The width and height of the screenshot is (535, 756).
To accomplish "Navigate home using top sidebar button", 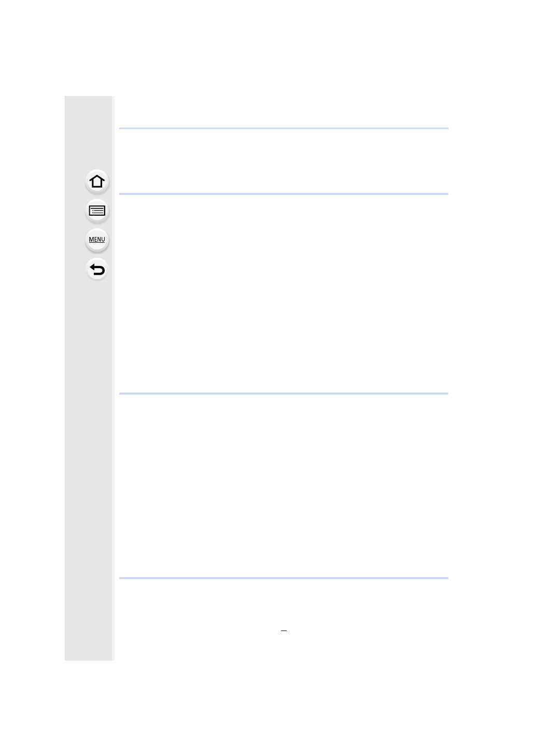I will pos(97,181).
